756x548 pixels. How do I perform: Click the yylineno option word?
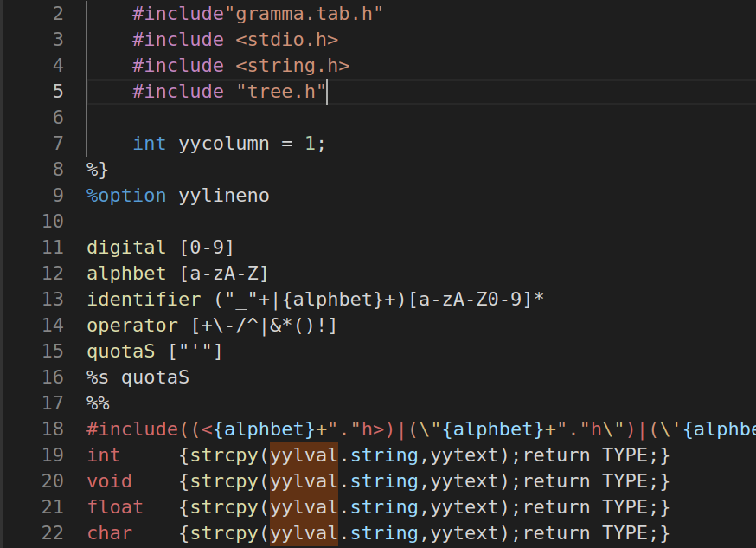coord(224,196)
